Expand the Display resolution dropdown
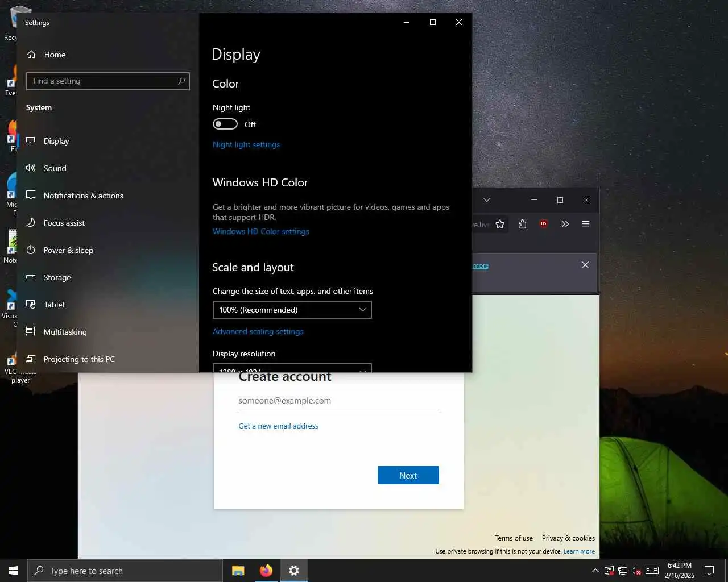Screen dimensions: 728x582 click(292, 368)
